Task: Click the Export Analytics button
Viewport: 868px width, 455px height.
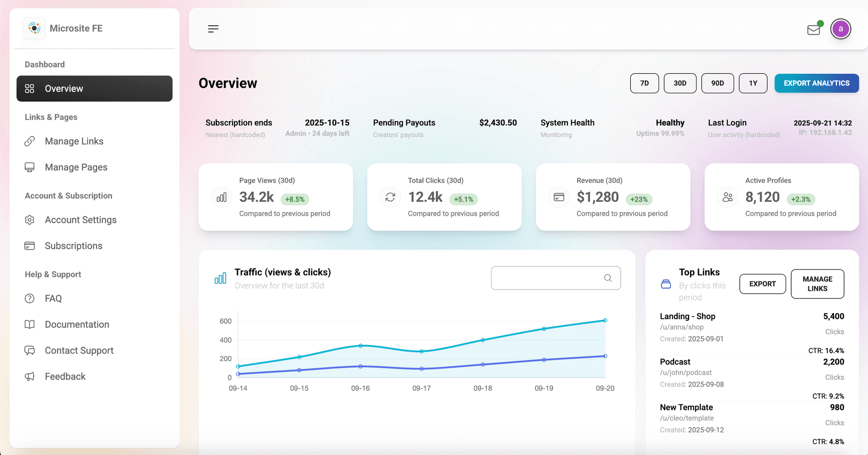Action: (x=816, y=83)
